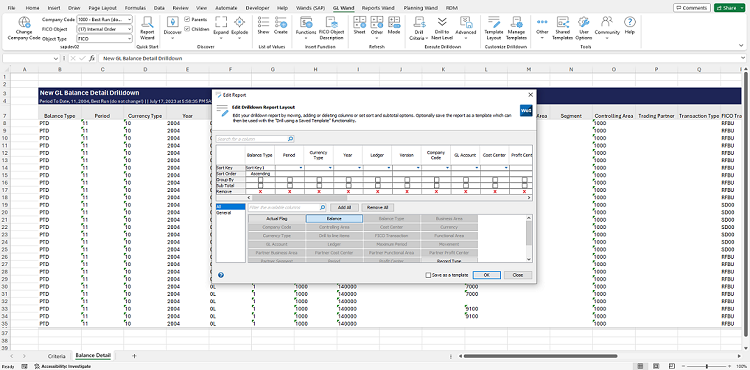
Task: Open the Template Layout tool
Action: [x=495, y=28]
